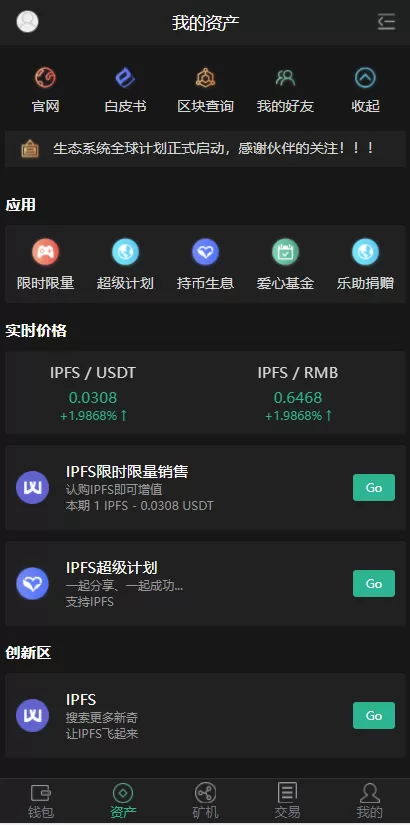This screenshot has width=410, height=825.
Task: Open the 区块查询 block explorer icon
Action: click(205, 78)
